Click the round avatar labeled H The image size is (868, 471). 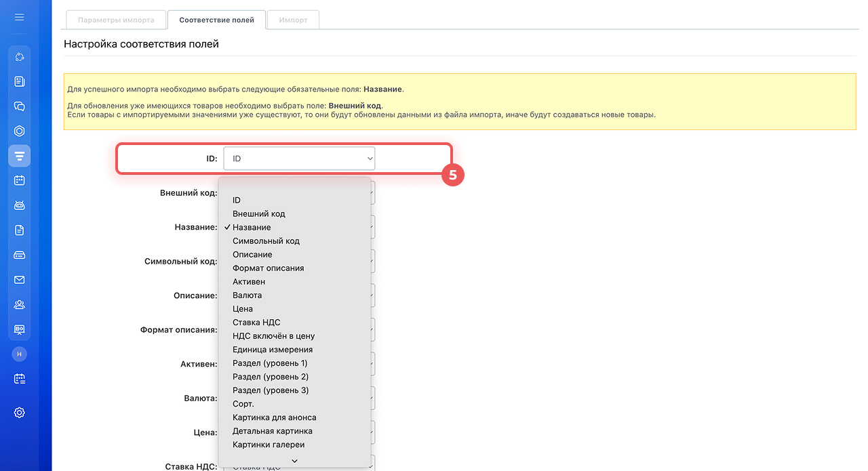(19, 354)
